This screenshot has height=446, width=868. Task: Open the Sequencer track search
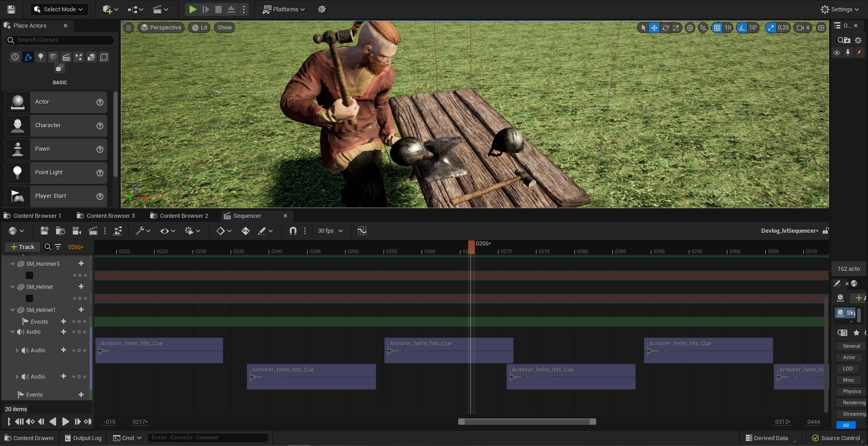pyautogui.click(x=47, y=247)
